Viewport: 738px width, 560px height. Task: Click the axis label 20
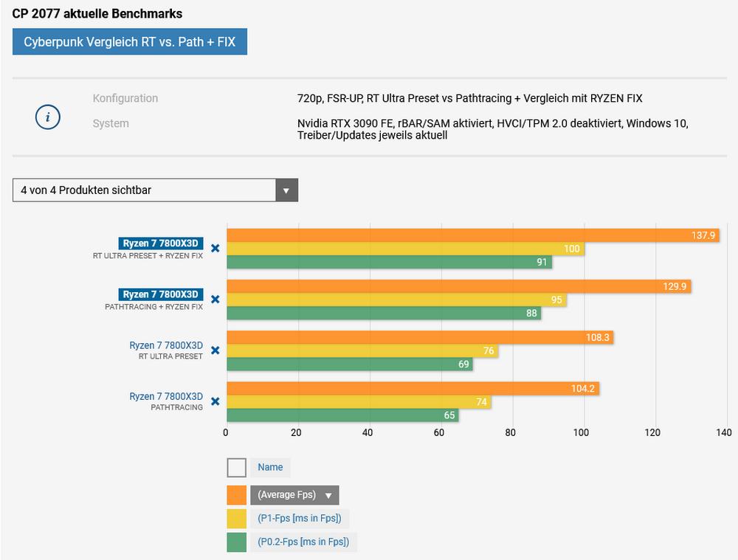click(296, 432)
